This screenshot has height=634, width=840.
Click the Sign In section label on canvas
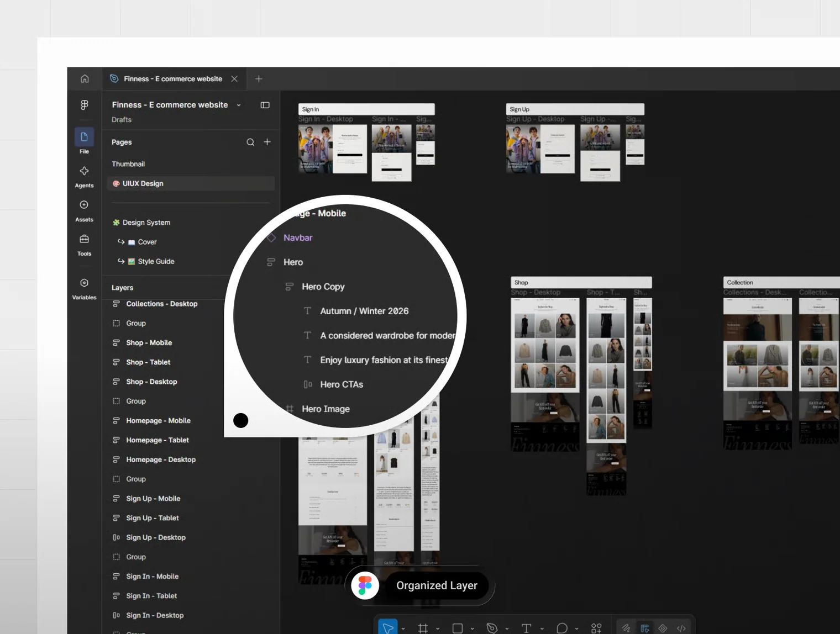click(366, 109)
